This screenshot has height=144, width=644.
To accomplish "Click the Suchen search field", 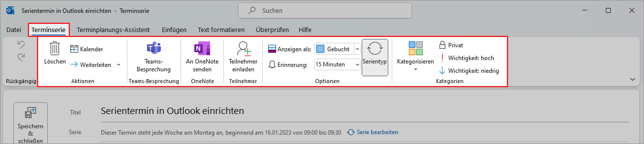I will pyautogui.click(x=325, y=11).
